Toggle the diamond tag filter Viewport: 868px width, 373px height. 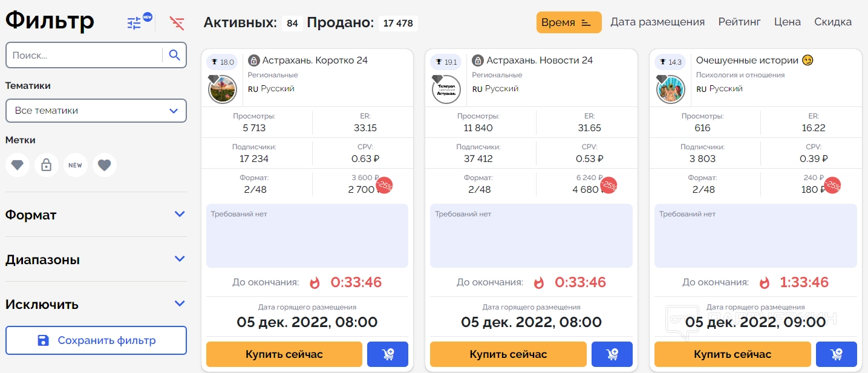tap(18, 165)
